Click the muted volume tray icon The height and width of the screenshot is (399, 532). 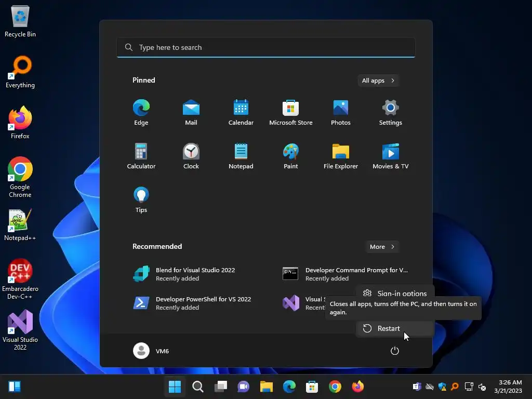(x=482, y=387)
